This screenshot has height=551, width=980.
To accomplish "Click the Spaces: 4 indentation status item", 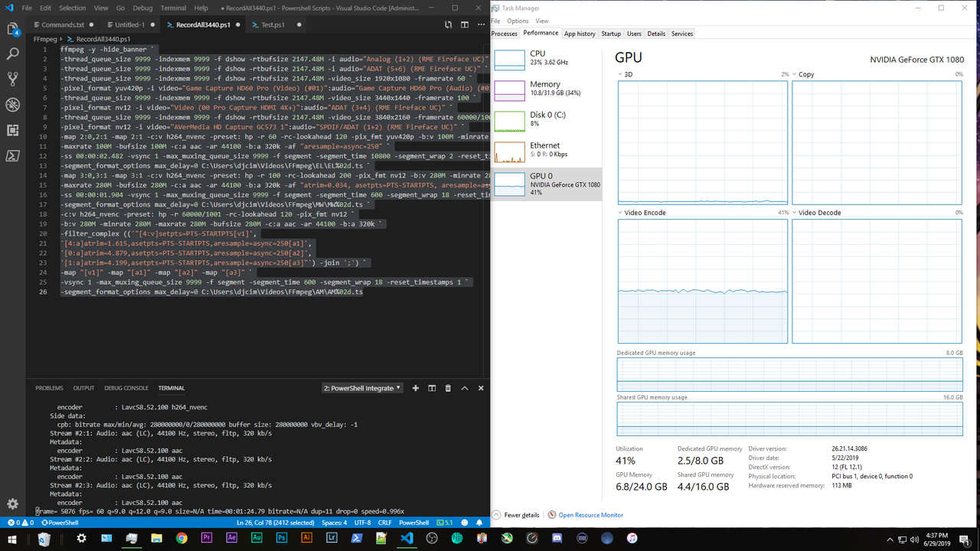I will point(335,523).
